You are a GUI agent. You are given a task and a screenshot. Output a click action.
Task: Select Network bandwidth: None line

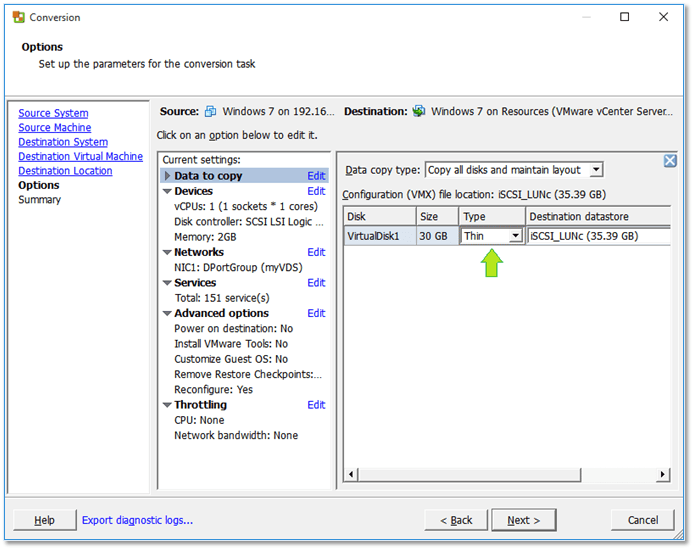pyautogui.click(x=236, y=436)
